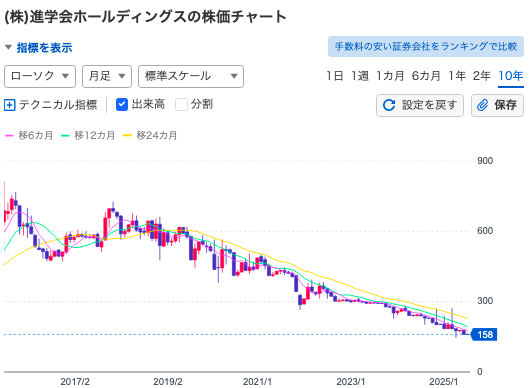Screen dimensions: 530x388
Task: Click the yellow 移24カ月 legend swatch
Action: tap(127, 136)
